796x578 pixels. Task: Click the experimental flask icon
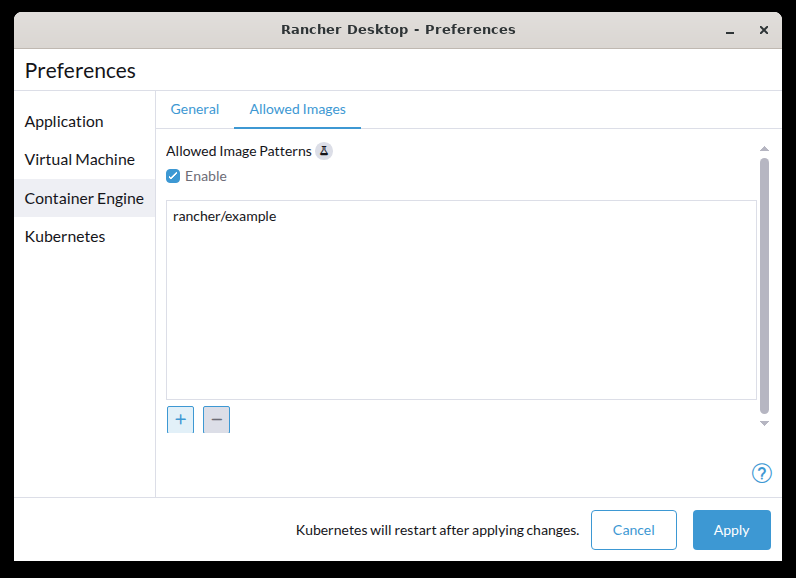[323, 152]
